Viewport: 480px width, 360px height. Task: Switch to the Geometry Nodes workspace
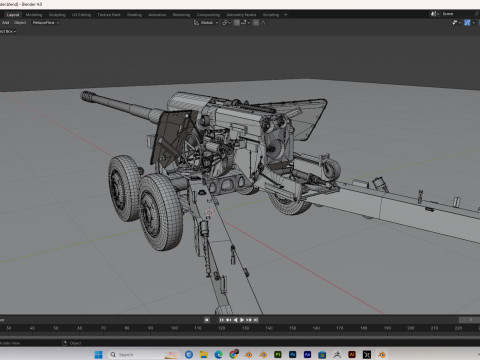click(241, 15)
